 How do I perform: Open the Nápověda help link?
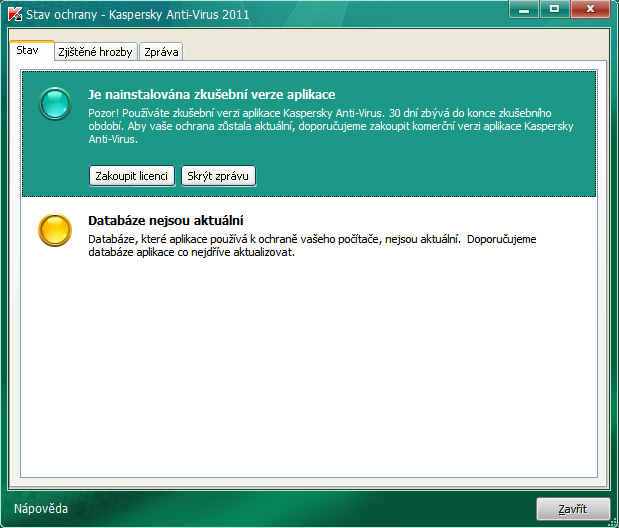coord(41,508)
